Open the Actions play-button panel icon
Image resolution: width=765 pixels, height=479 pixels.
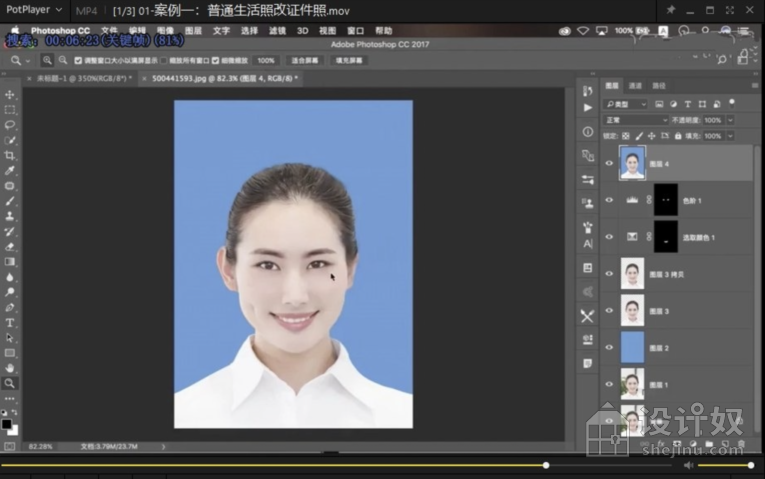587,108
